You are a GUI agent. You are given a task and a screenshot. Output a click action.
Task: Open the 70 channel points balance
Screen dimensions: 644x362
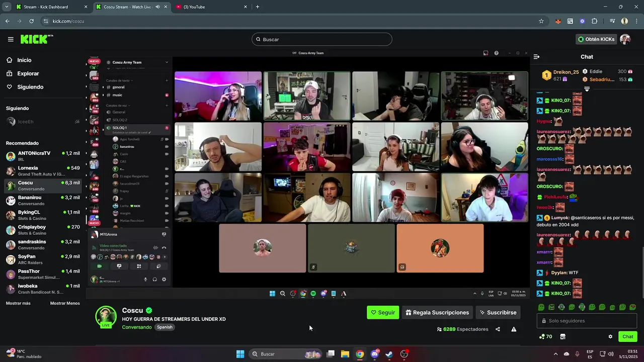545,336
